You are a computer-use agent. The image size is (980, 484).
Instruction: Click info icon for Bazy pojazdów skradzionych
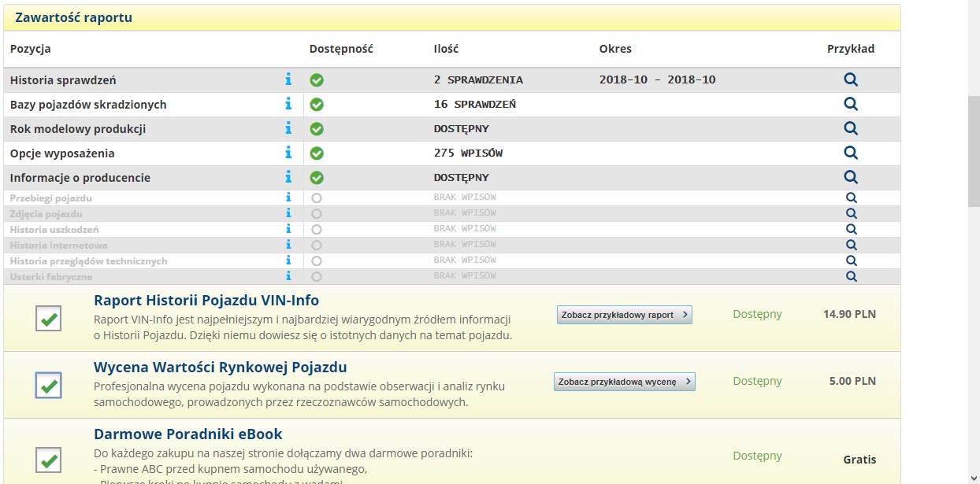click(x=288, y=104)
